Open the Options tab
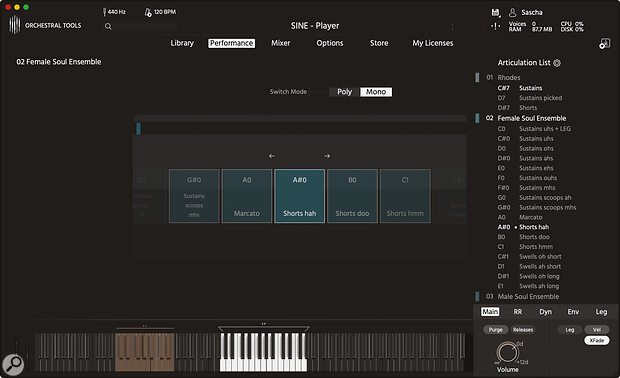Image resolution: width=620 pixels, height=378 pixels. [x=330, y=43]
